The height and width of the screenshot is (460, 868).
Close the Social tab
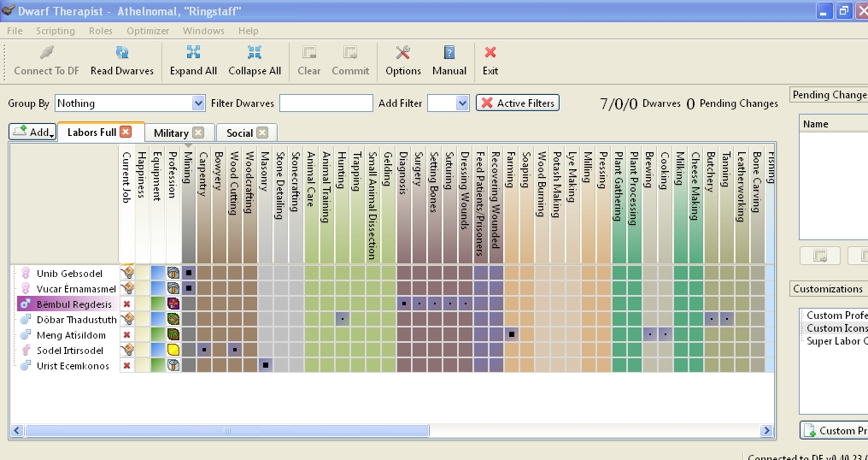pyautogui.click(x=262, y=133)
